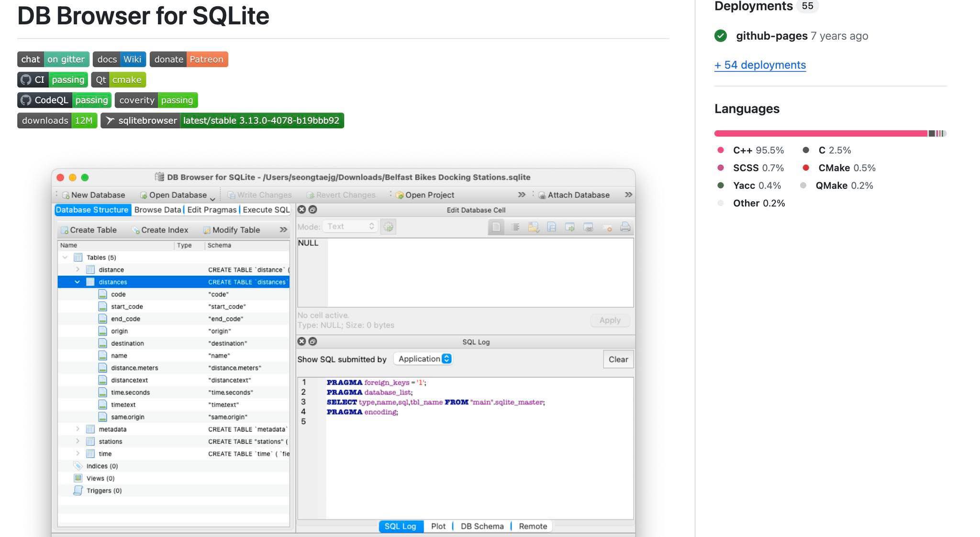Expand the distance table node
Viewport: 980px width, 537px height.
click(x=78, y=270)
